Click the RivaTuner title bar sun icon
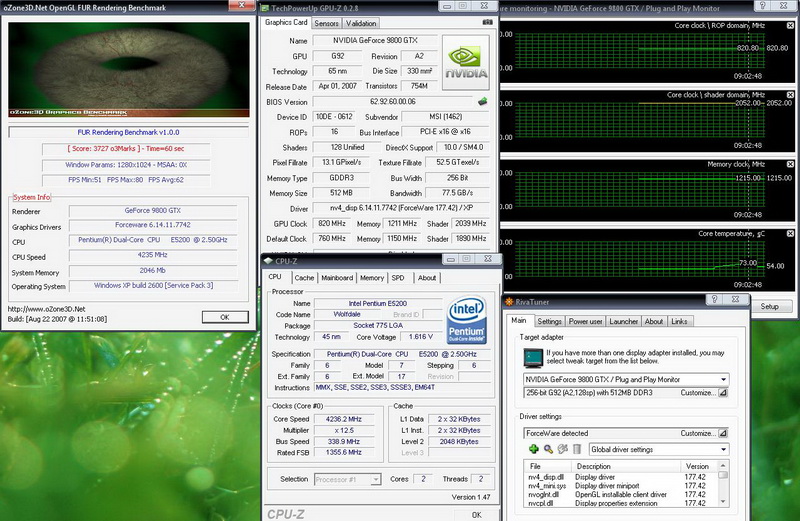 coord(509,302)
